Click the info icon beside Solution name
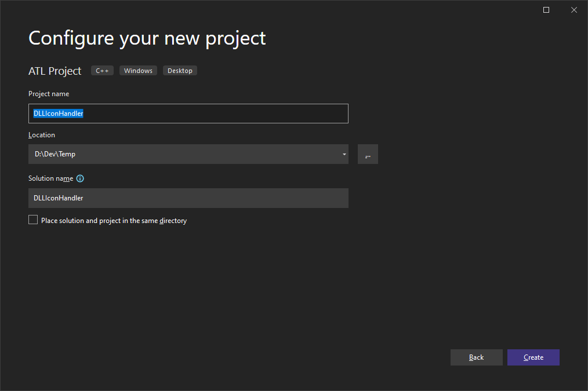 click(80, 178)
